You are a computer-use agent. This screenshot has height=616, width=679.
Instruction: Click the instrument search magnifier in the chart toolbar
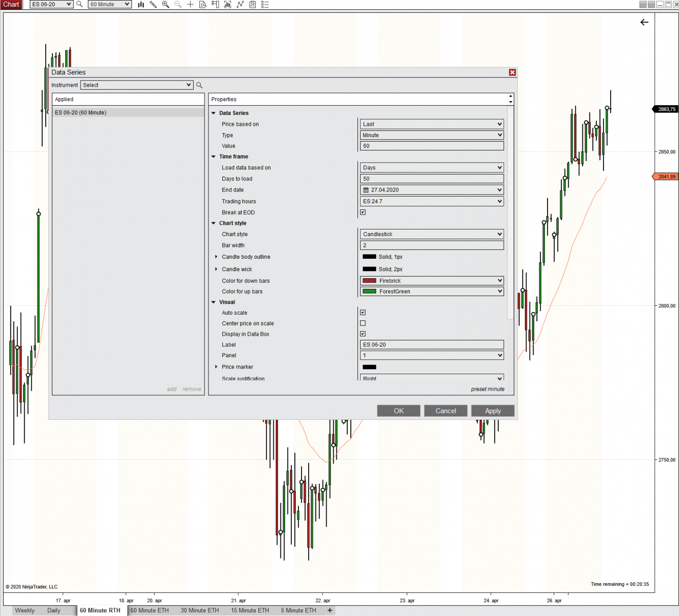(80, 4)
